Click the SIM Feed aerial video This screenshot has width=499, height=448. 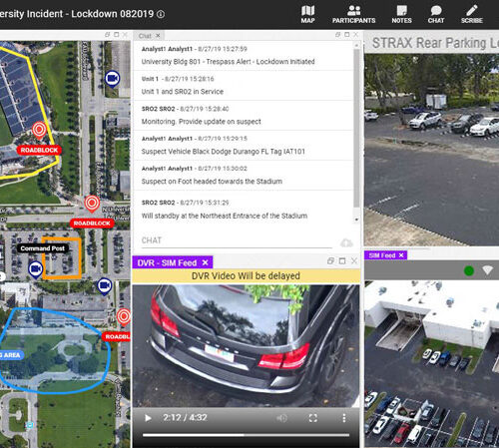[x=431, y=364]
